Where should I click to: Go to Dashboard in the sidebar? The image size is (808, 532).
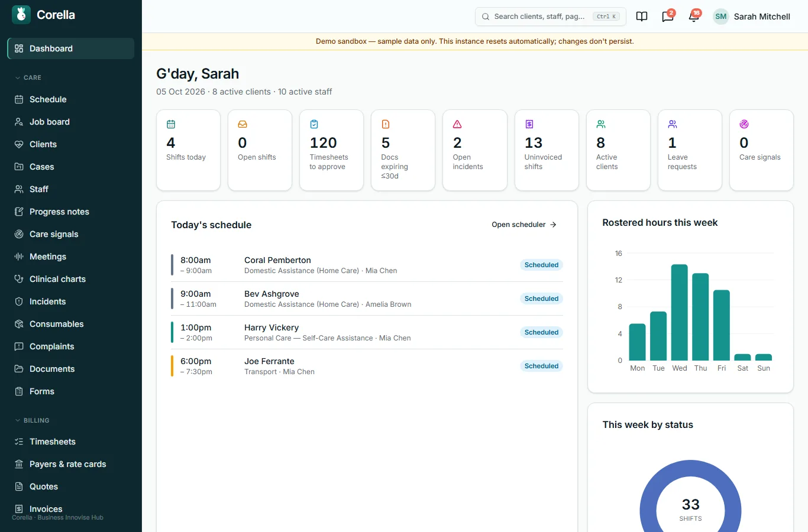(71, 48)
